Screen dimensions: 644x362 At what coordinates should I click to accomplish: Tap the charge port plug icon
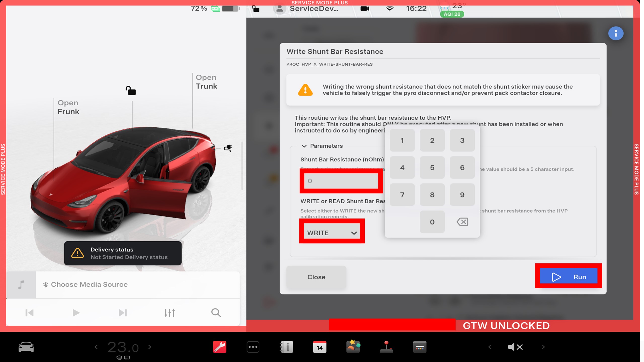[228, 148]
